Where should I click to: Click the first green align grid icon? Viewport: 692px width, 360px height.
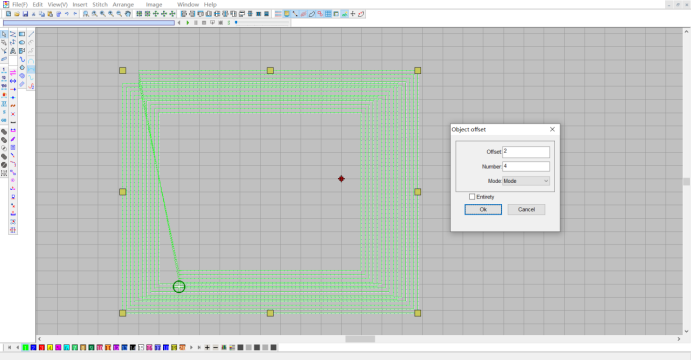point(139,14)
